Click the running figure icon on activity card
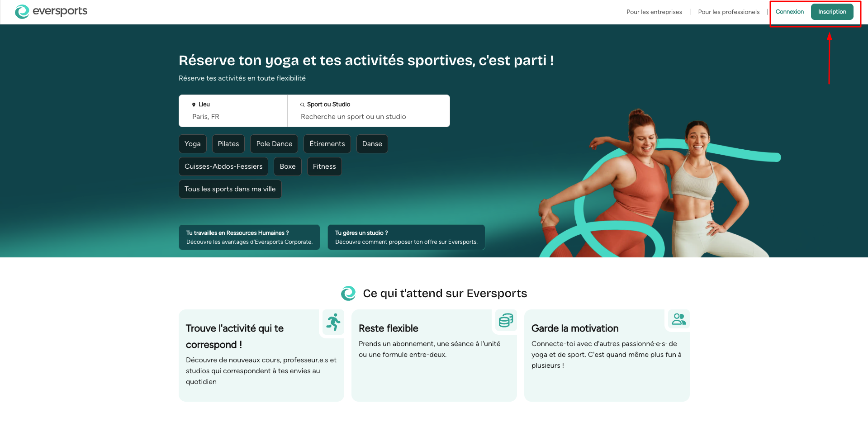This screenshot has width=868, height=432. tap(334, 322)
